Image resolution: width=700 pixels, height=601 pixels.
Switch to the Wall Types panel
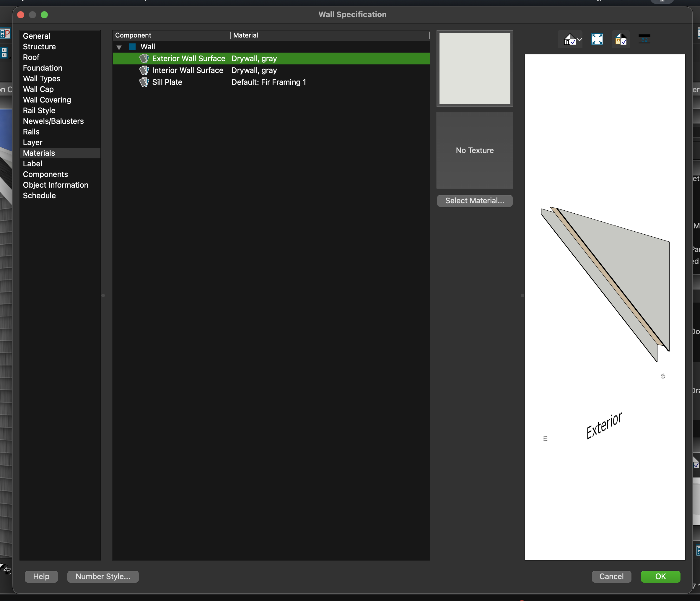click(42, 78)
